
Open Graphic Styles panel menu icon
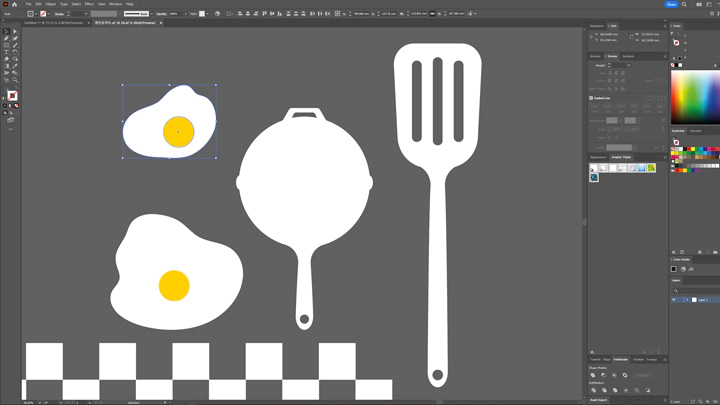pos(664,158)
